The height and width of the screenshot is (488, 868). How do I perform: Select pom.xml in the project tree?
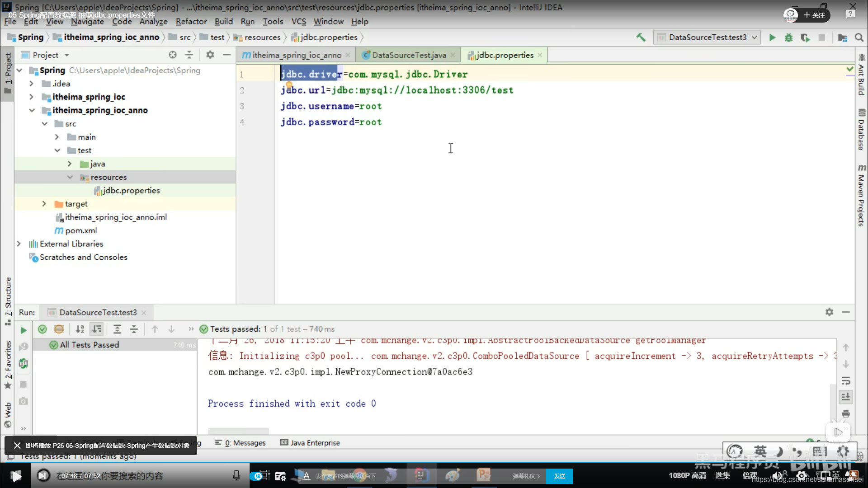[81, 230]
